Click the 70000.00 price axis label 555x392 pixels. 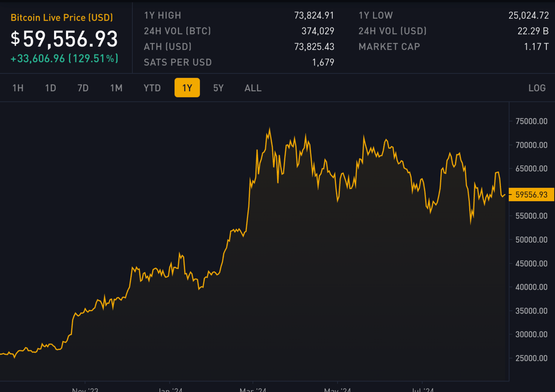click(x=531, y=145)
